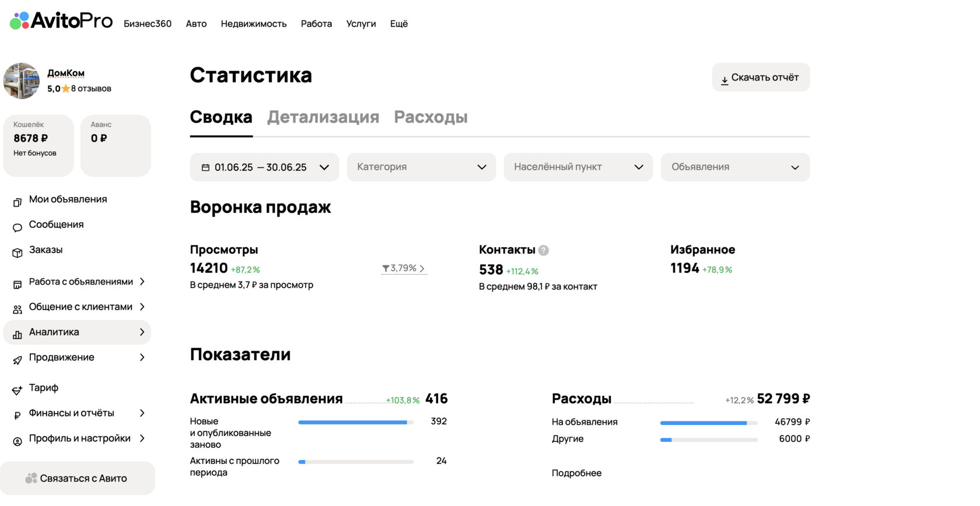Image resolution: width=980 pixels, height=506 pixels.
Task: Click the AvitoPro logo
Action: click(x=61, y=21)
